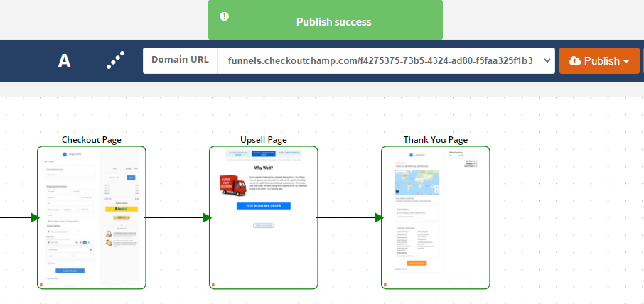
Task: Click the Thank You Page title label
Action: point(435,140)
